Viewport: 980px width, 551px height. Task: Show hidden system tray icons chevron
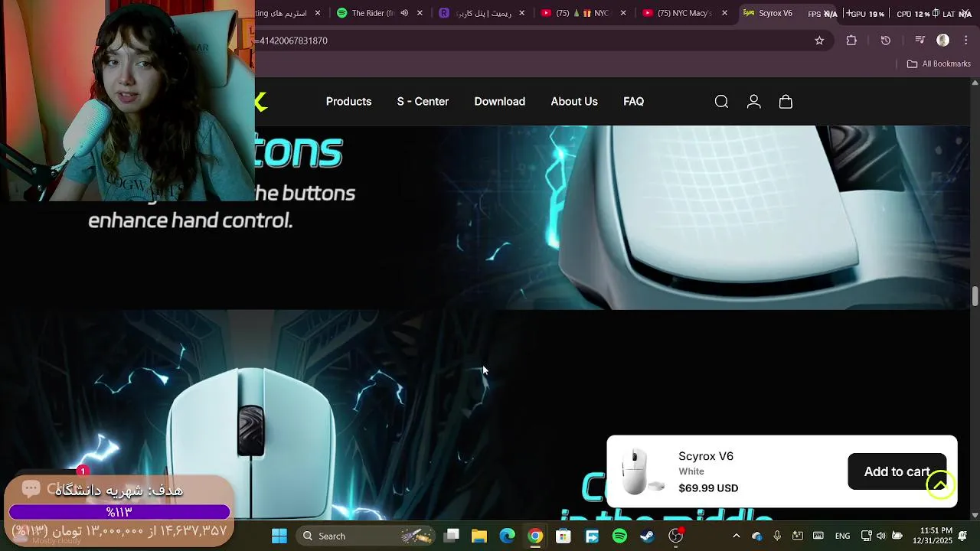[x=737, y=536]
